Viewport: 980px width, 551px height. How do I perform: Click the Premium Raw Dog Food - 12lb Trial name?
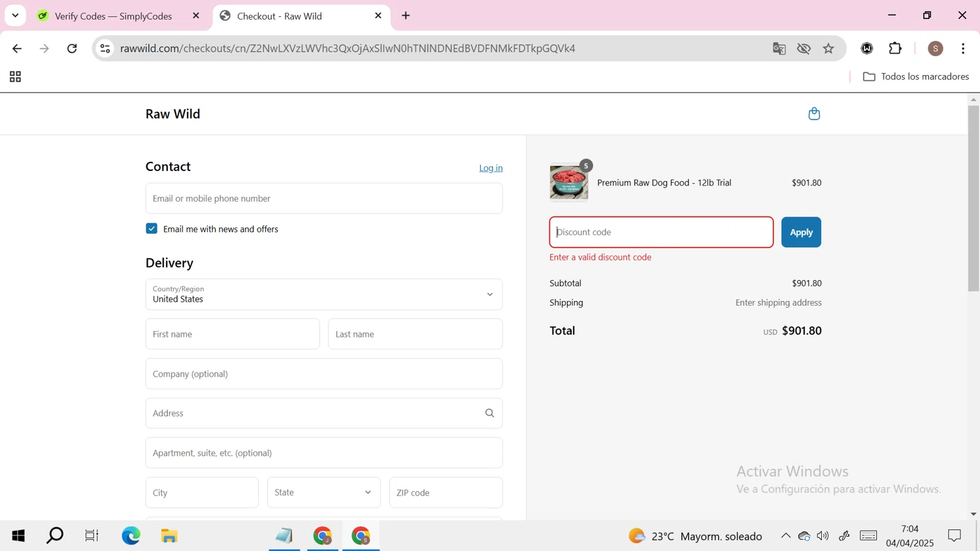coord(664,183)
